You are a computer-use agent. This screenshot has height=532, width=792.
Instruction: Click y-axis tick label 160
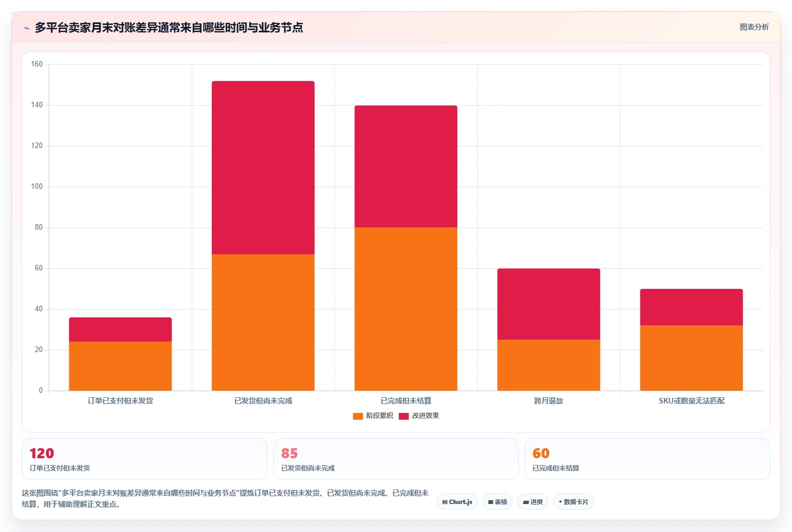coord(37,64)
